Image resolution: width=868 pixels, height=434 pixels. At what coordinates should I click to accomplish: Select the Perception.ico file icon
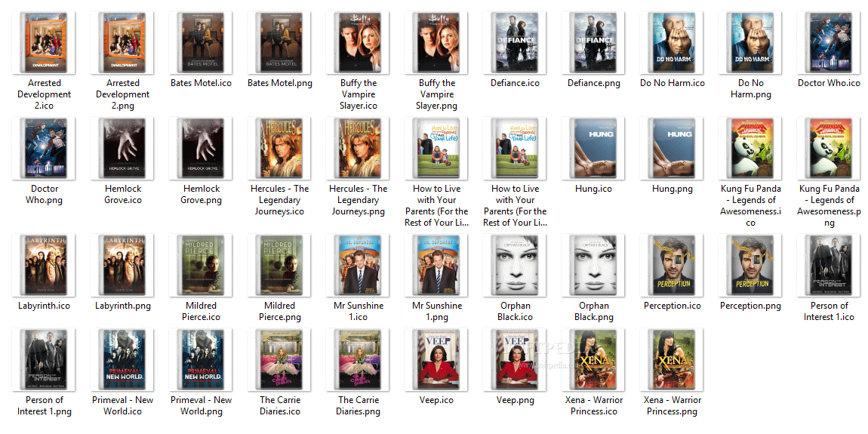[673, 265]
